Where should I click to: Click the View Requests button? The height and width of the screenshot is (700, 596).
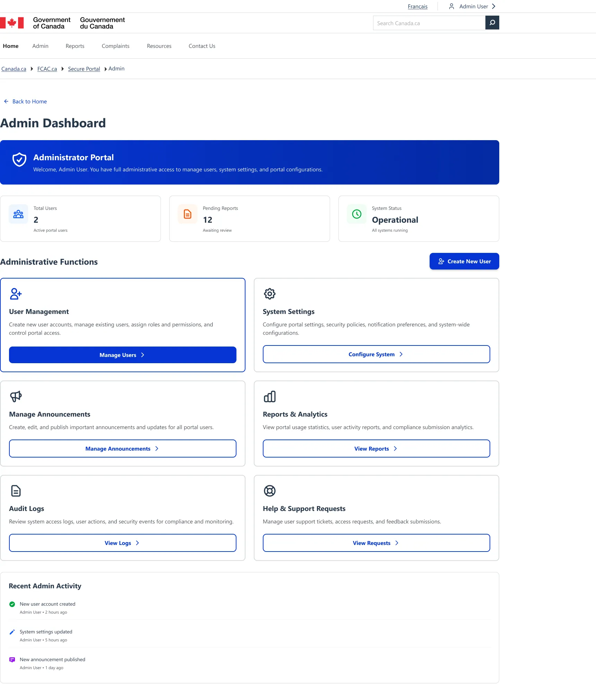[377, 543]
